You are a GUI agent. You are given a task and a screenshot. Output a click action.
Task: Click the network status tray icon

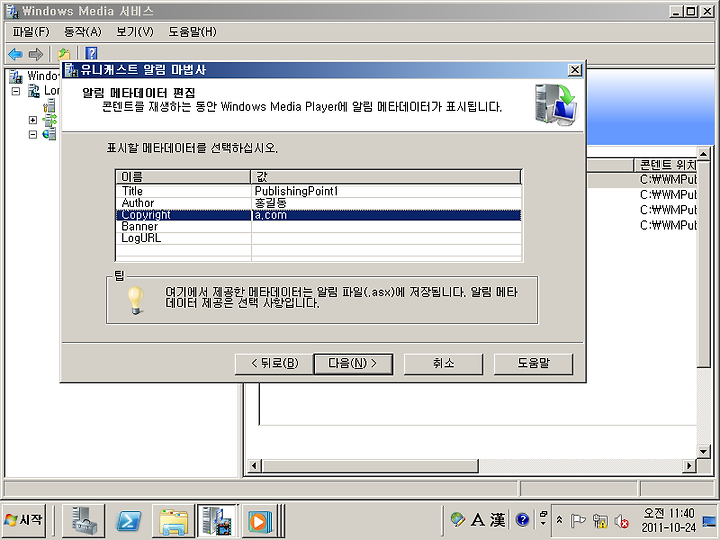coord(600,521)
